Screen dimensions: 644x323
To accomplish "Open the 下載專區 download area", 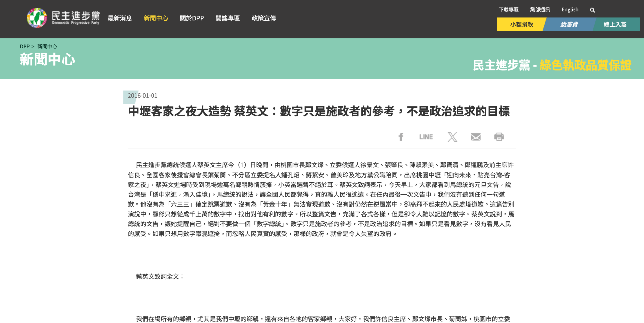I will click(509, 9).
